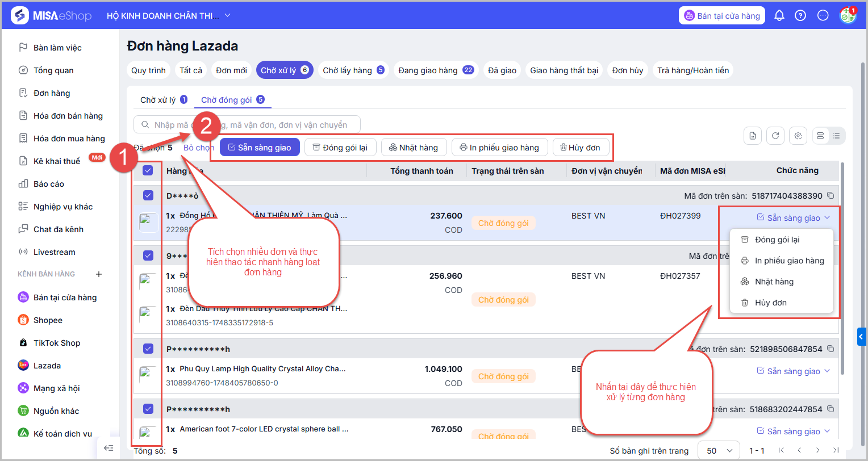This screenshot has width=868, height=461.
Task: Uncheck the order with code 518683202447854
Action: 148,409
